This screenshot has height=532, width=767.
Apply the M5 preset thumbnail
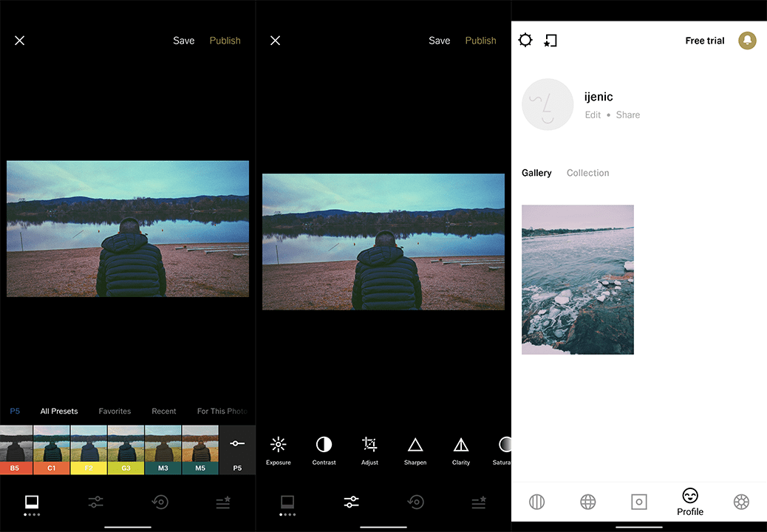coord(200,450)
